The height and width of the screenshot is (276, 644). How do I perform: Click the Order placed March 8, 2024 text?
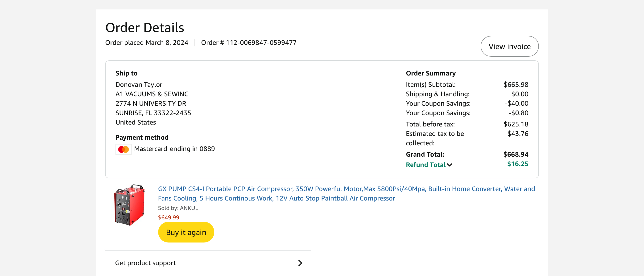(146, 42)
